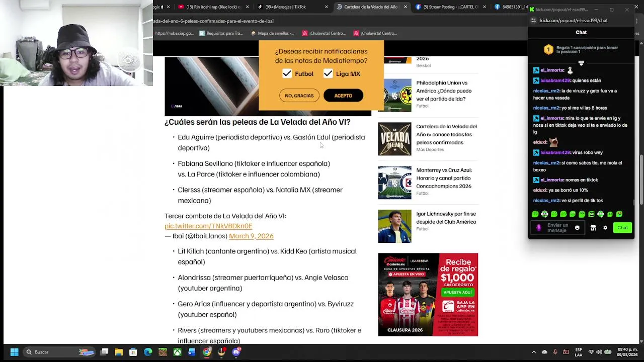This screenshot has width=644, height=362.
Task: Click the Kick gift subscription badge icon
Action: (x=548, y=49)
